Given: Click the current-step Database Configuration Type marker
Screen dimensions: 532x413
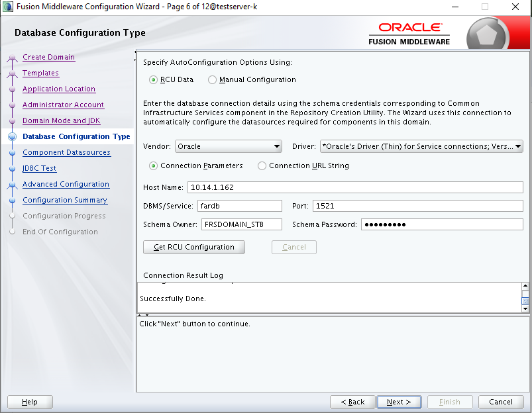Looking at the screenshot, I should 12,136.
